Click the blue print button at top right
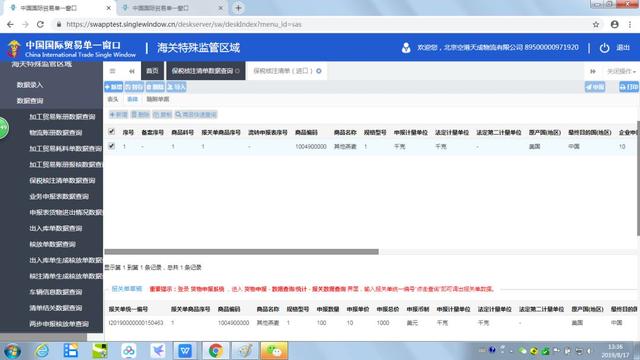The width and height of the screenshot is (640, 360). click(629, 87)
